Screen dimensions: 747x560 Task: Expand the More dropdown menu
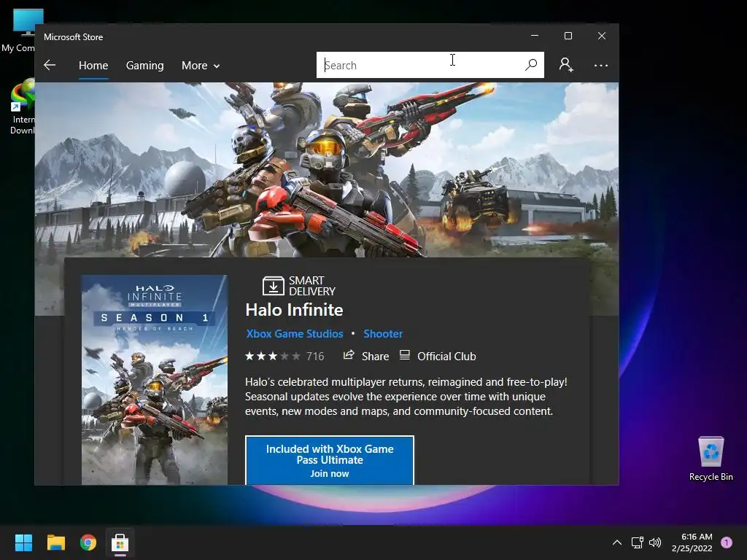click(201, 65)
